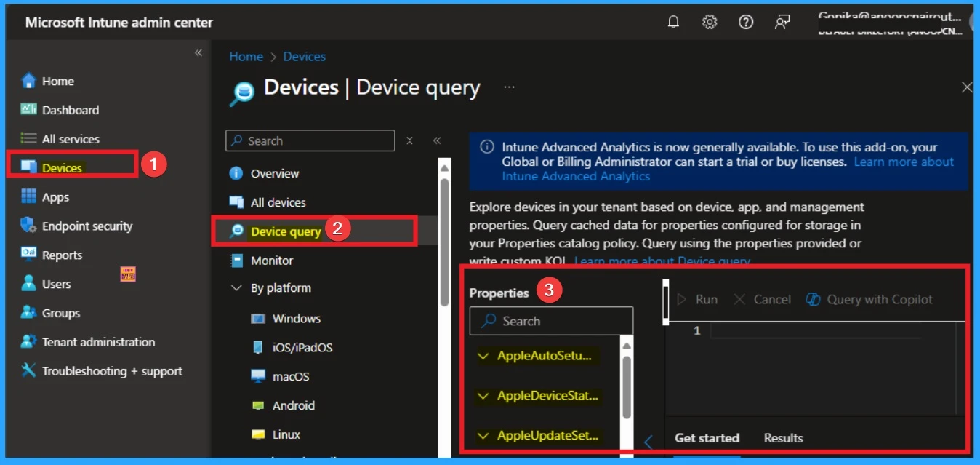Click inside the Properties search box
The width and height of the screenshot is (980, 465).
click(550, 320)
